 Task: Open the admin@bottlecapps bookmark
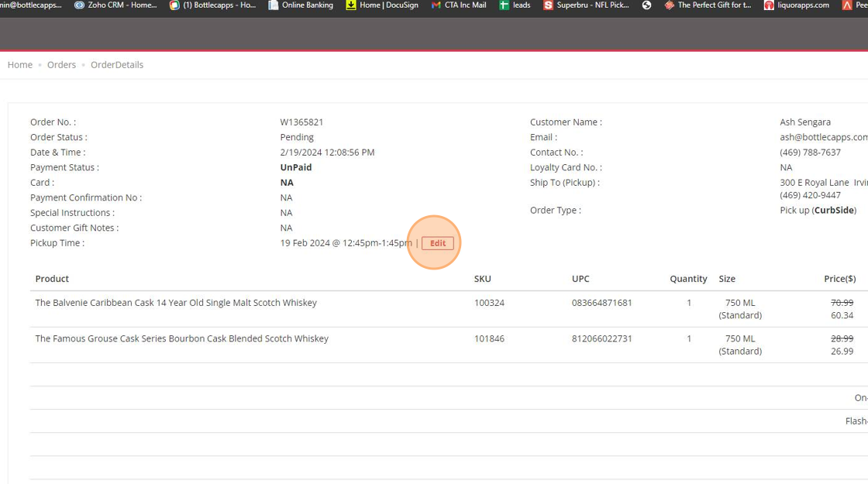click(31, 5)
